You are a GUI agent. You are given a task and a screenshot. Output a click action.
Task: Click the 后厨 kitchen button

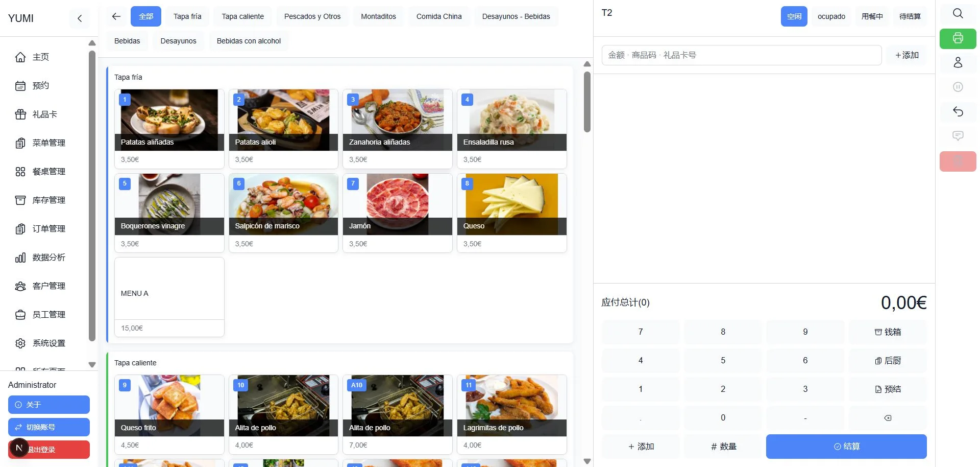coord(888,361)
